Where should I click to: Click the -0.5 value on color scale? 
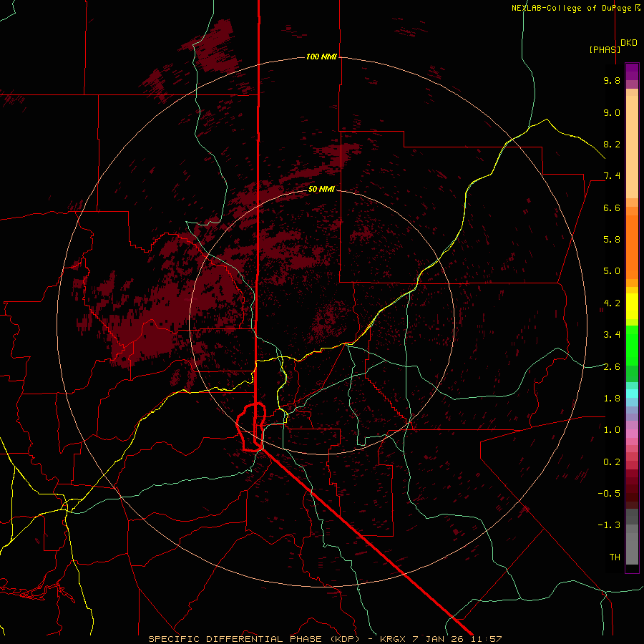609,494
